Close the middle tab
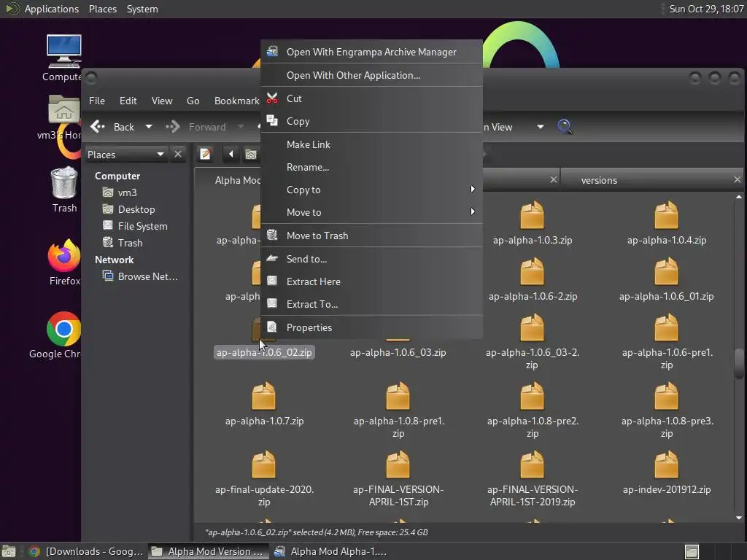Viewport: 747px width, 560px height. click(553, 179)
